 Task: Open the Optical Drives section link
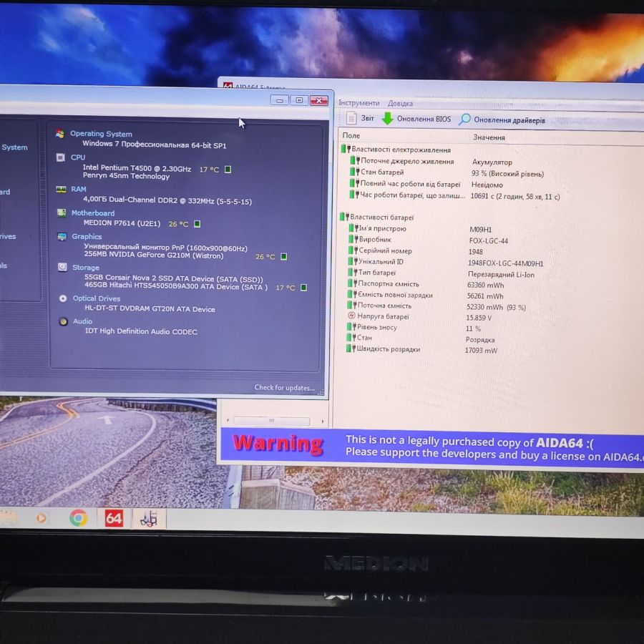[97, 298]
